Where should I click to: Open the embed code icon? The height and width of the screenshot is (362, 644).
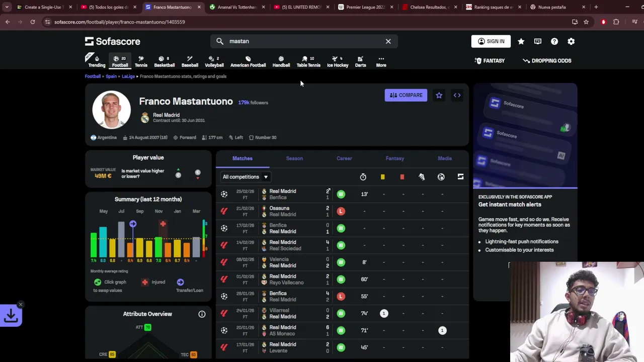point(457,95)
